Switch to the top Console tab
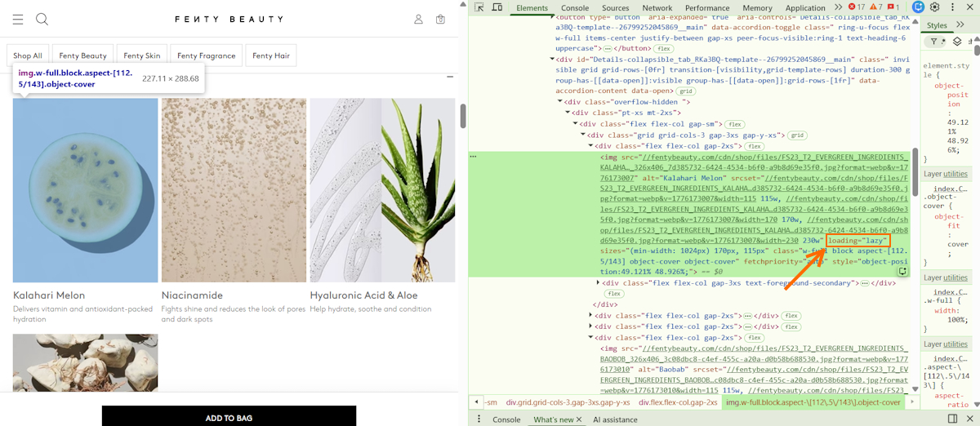Screen dimensions: 980x426 pyautogui.click(x=575, y=8)
